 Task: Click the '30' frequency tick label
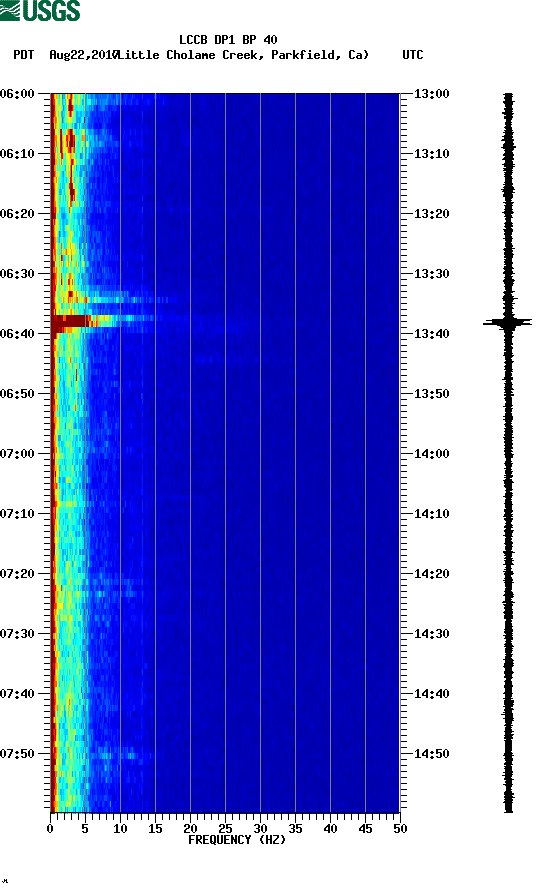tap(260, 829)
